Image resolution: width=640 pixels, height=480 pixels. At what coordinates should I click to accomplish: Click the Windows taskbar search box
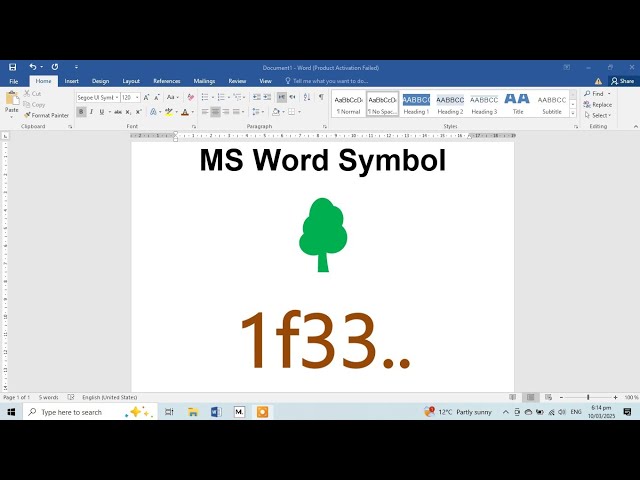(x=90, y=412)
